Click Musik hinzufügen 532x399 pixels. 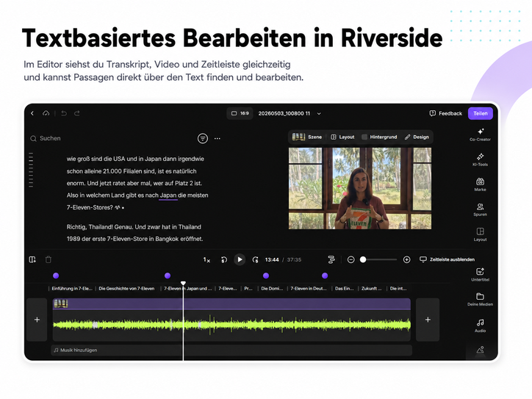[231, 351]
